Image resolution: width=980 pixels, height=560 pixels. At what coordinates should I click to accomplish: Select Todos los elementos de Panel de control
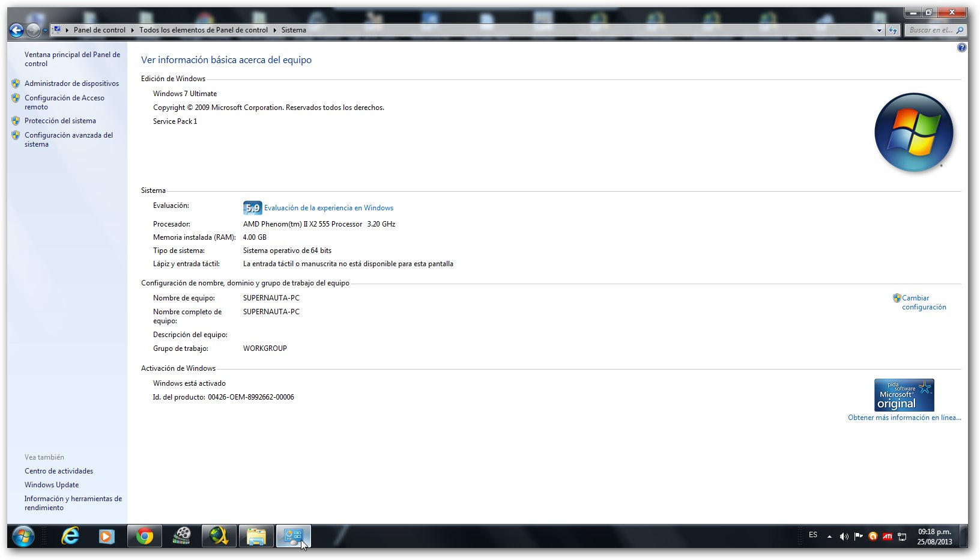(x=204, y=30)
